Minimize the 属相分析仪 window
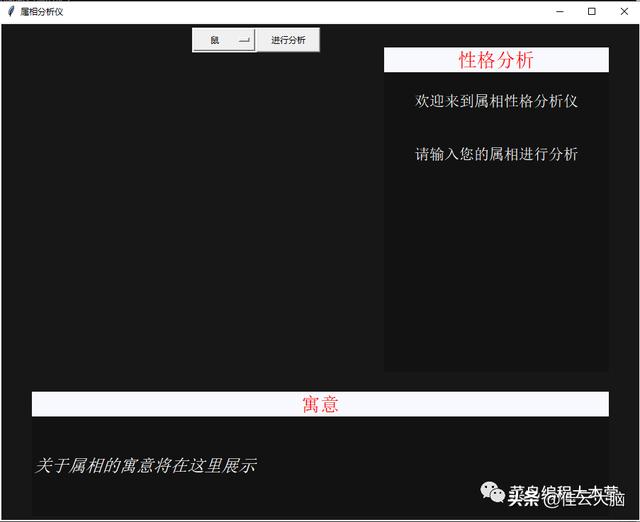 pos(560,11)
